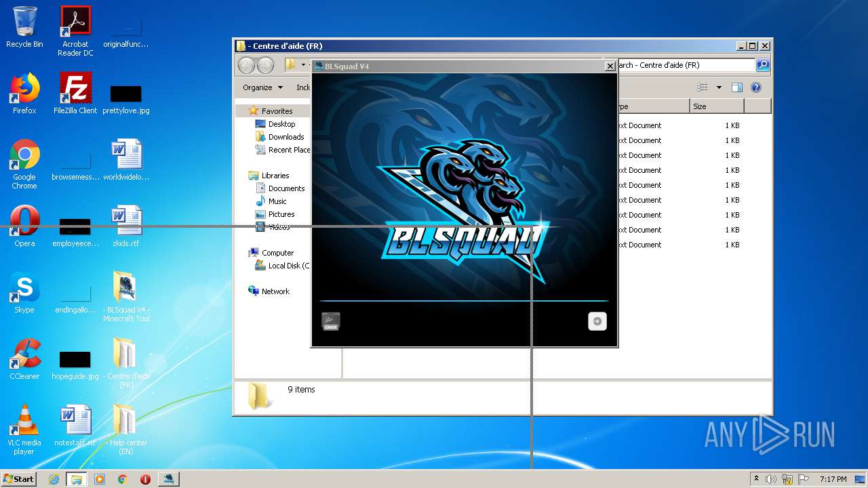Click BLSquad taskbar button

click(168, 479)
